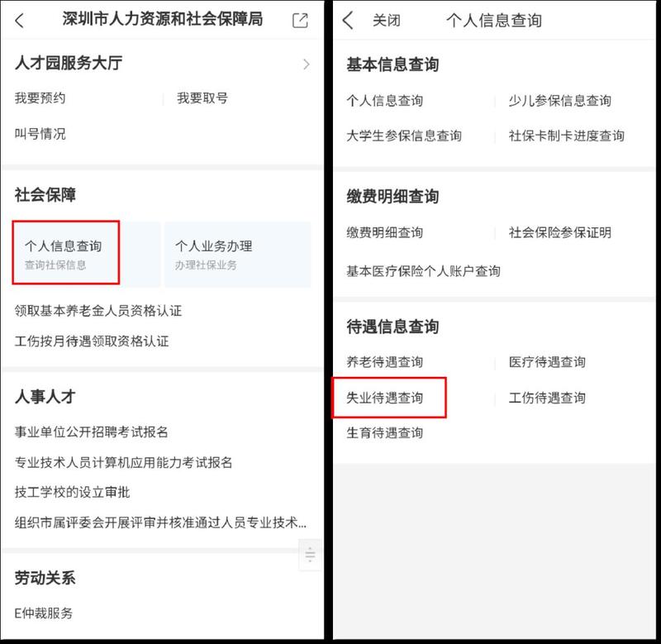Expand 人才园服务大厅 chevron arrow
Screen dimensions: 661x644
[307, 64]
